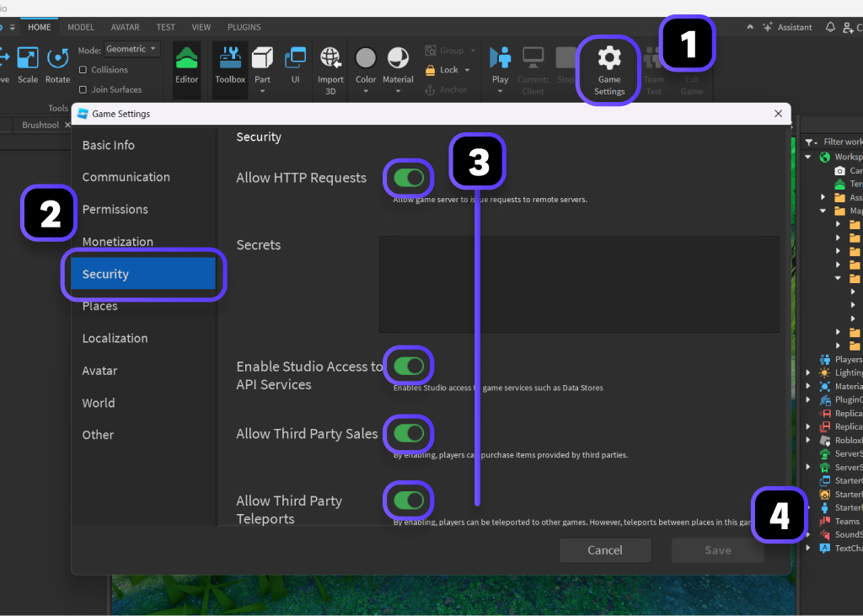The width and height of the screenshot is (863, 616).
Task: Switch to the VIEW ribbon tab
Action: (201, 27)
